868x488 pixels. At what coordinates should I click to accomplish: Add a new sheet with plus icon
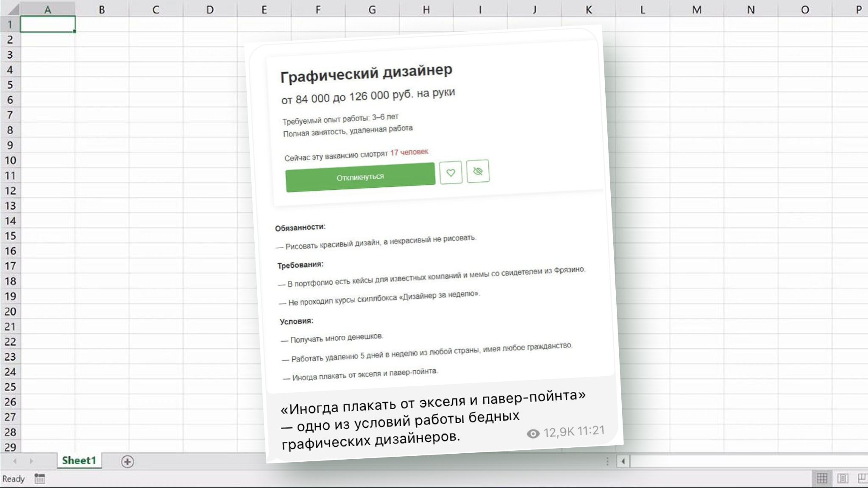[127, 461]
